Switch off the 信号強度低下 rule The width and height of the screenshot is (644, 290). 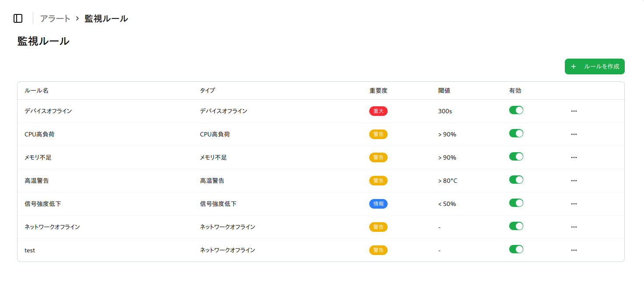pos(516,203)
